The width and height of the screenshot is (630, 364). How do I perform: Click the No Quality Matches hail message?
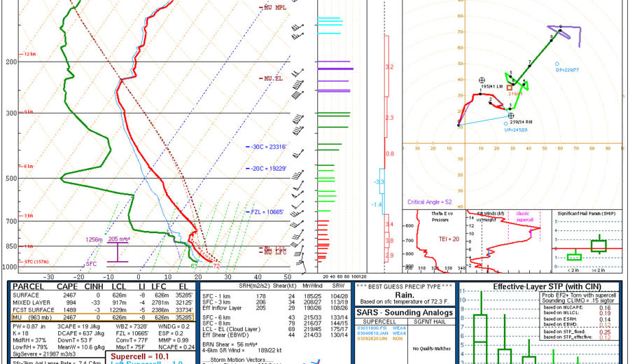click(431, 349)
